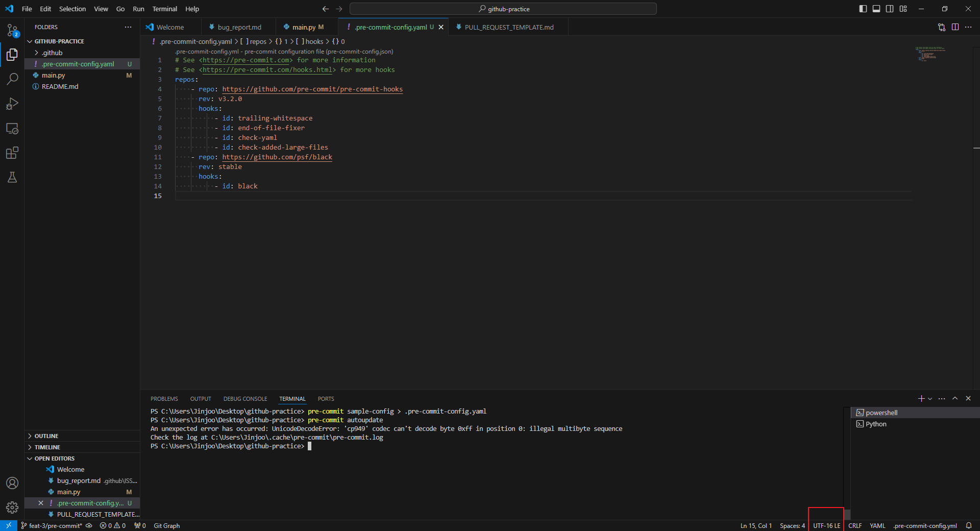The height and width of the screenshot is (531, 980).
Task: Switch to the bug_report.md tab
Action: point(237,27)
